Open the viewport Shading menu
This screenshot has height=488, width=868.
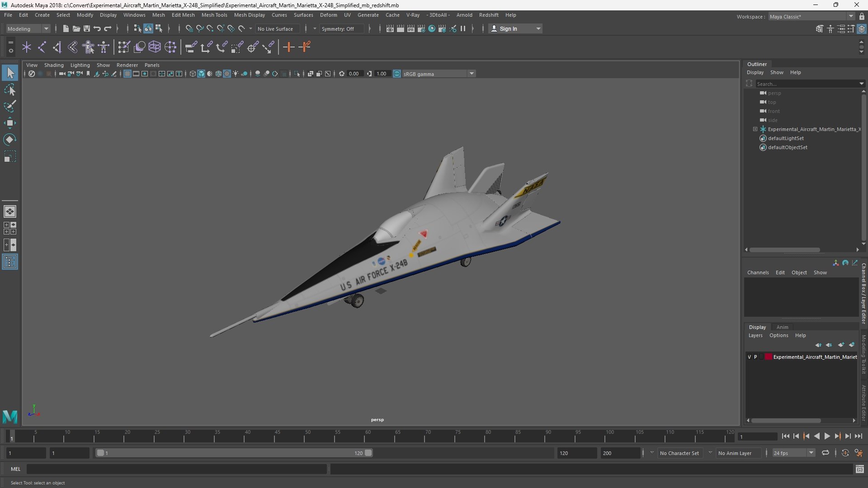pyautogui.click(x=54, y=65)
